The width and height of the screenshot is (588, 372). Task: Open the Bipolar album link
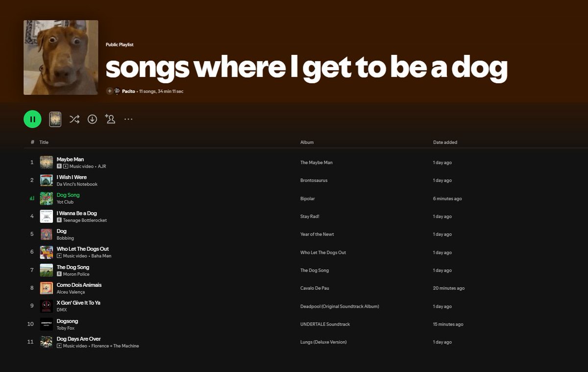click(307, 199)
